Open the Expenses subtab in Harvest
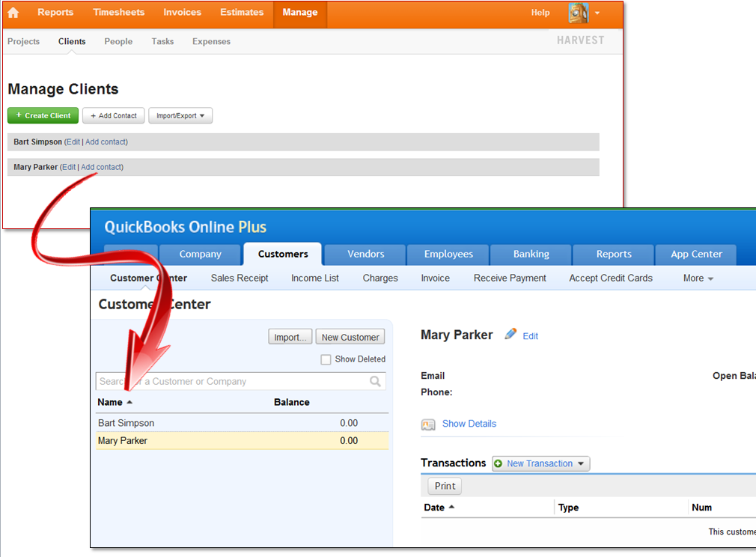Viewport: 756px width, 557px height. click(211, 41)
